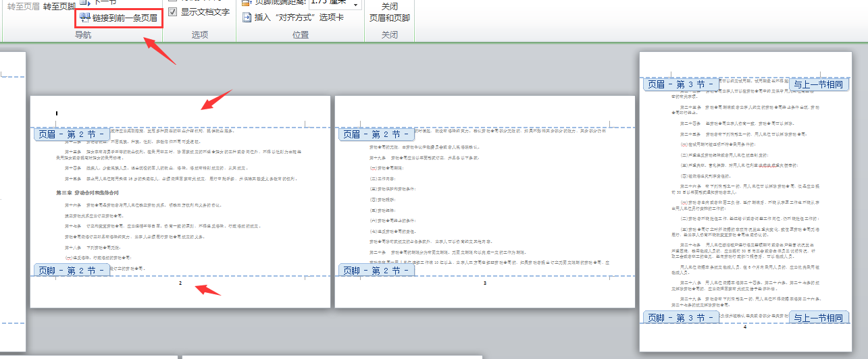Click 页脚 - 第 2 节 tag on page 2

tap(72, 271)
